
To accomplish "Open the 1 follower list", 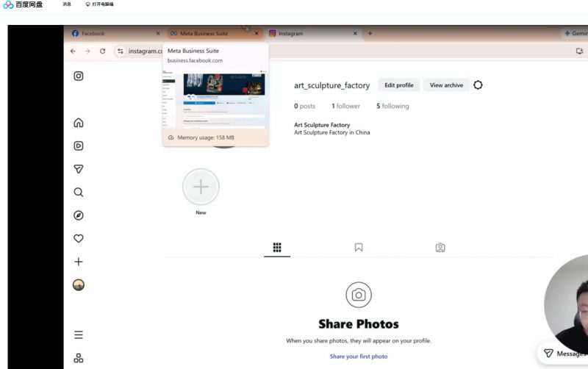I will [x=345, y=106].
